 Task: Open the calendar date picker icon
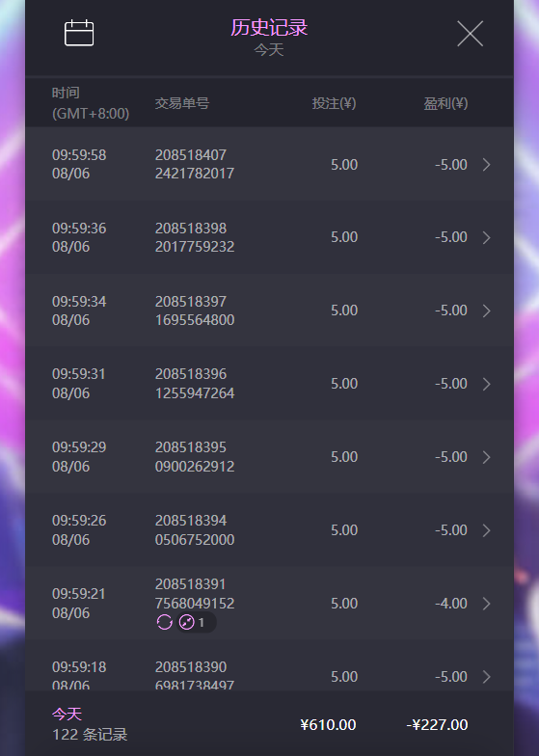[x=79, y=33]
